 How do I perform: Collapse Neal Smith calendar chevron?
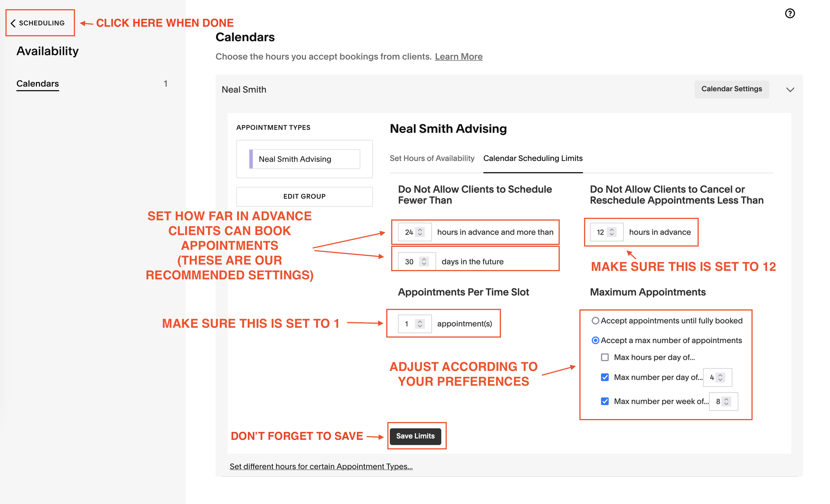tap(790, 90)
